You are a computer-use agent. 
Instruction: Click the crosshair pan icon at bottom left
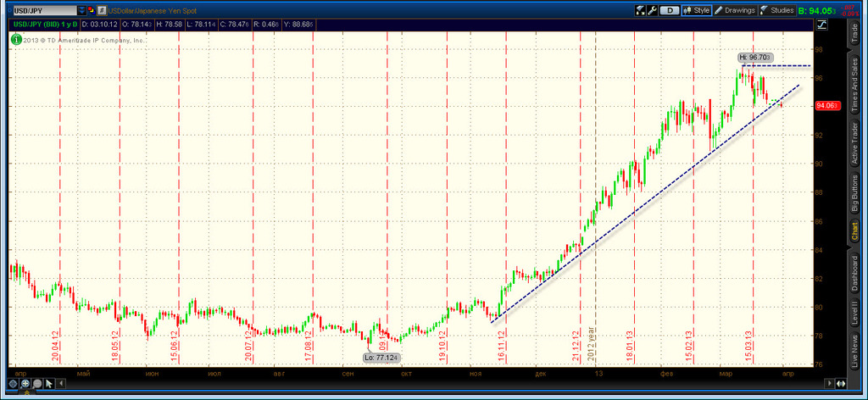click(14, 383)
